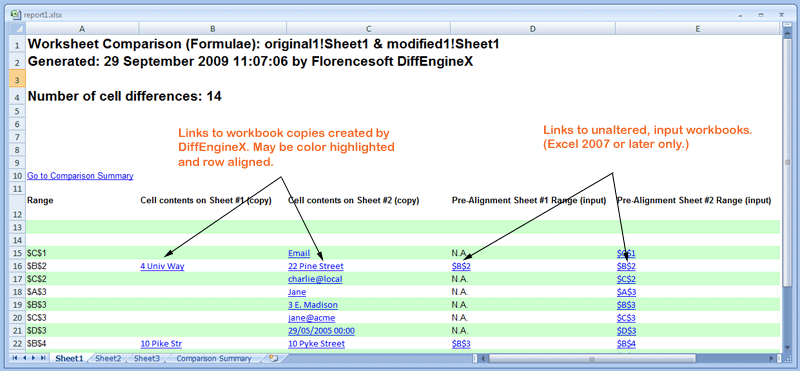Select column A header
Screen dimensions: 800x371
tap(81, 29)
